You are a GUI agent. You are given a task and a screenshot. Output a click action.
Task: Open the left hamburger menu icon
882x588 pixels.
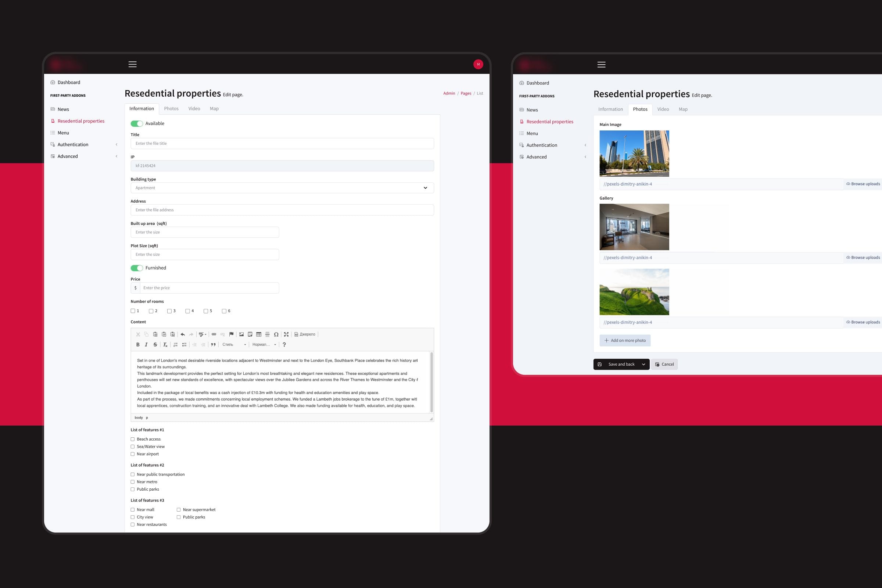(132, 65)
